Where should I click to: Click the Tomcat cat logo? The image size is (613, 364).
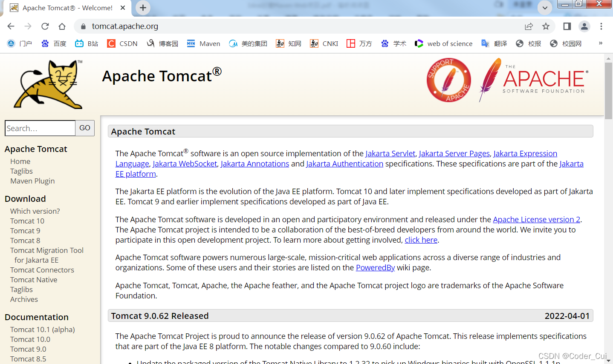tap(48, 84)
